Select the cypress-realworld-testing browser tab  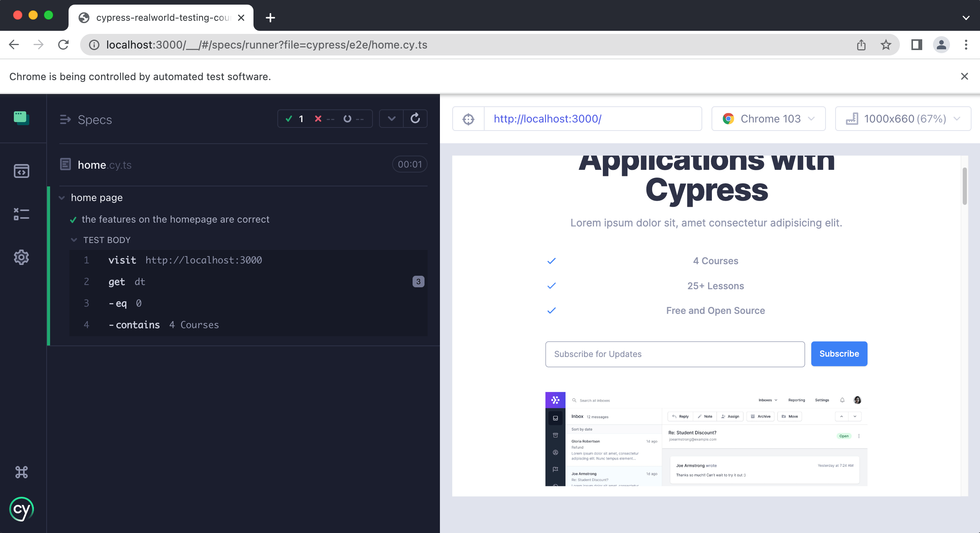(161, 18)
